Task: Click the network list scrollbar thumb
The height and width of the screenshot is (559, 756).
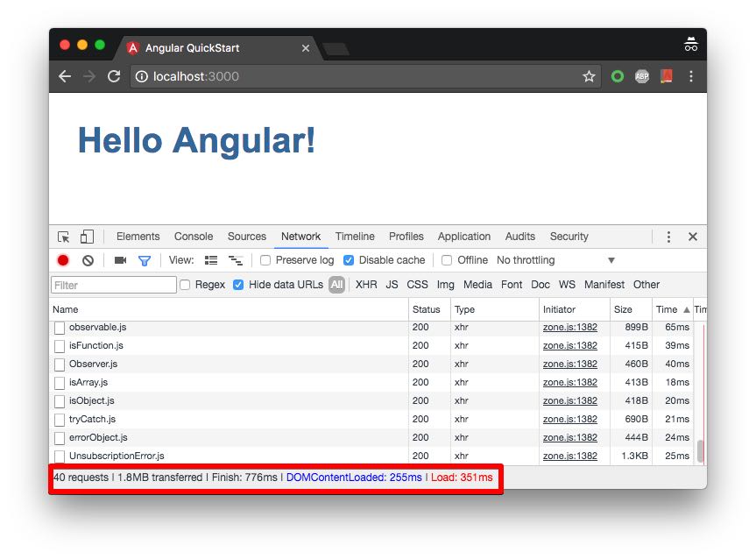Action: pos(700,451)
